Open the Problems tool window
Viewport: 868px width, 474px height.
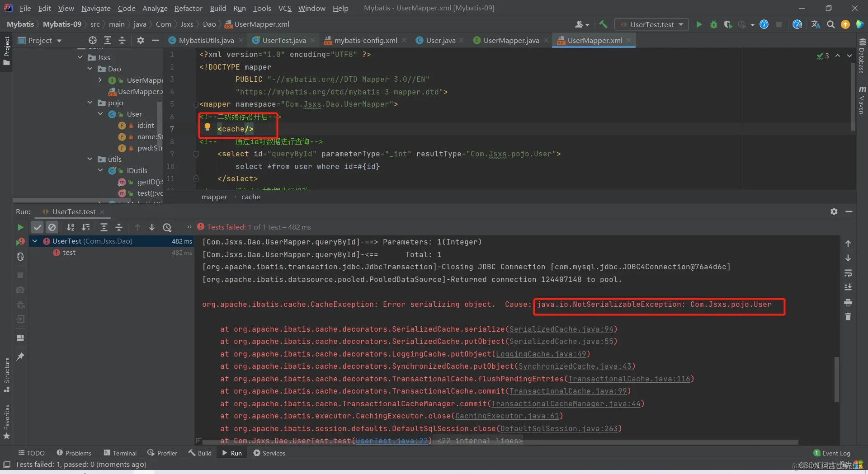coord(74,453)
